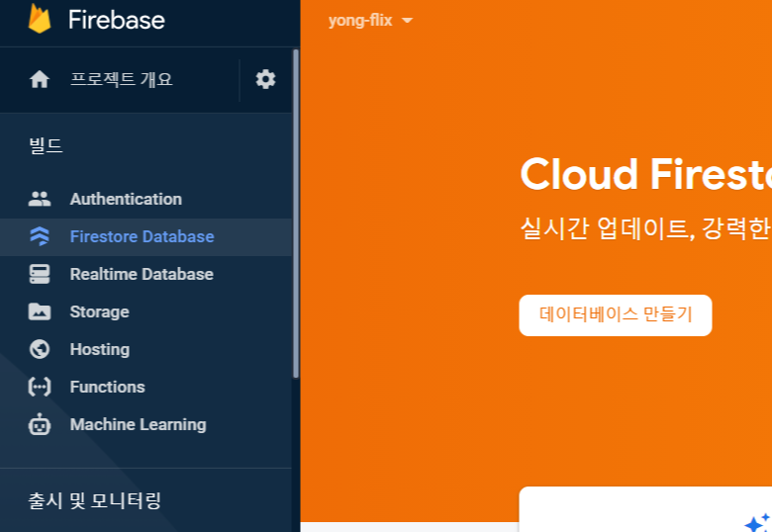Viewport: 772px width, 532px height.
Task: Open Functions from the sidebar
Action: tap(146, 387)
